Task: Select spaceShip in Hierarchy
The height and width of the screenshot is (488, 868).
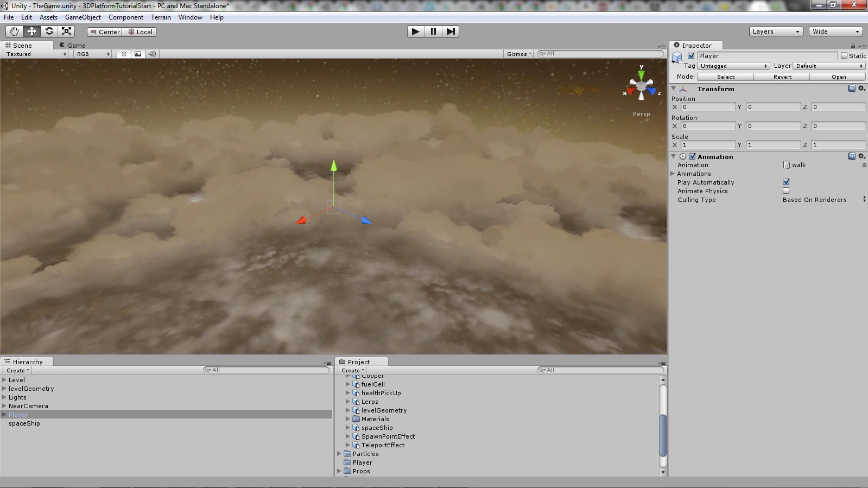Action: pyautogui.click(x=24, y=423)
